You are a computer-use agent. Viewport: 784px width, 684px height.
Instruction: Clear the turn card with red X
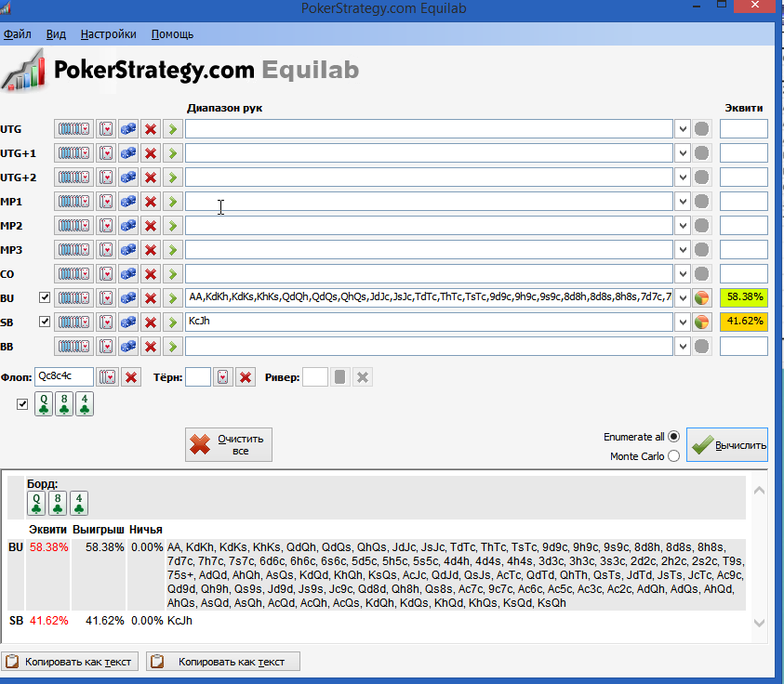[246, 377]
